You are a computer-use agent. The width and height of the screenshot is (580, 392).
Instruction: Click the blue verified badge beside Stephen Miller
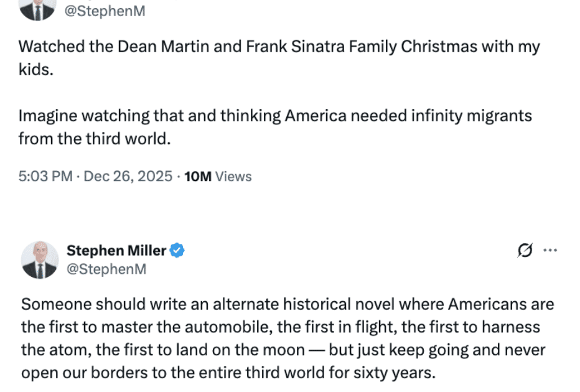pyautogui.click(x=177, y=251)
